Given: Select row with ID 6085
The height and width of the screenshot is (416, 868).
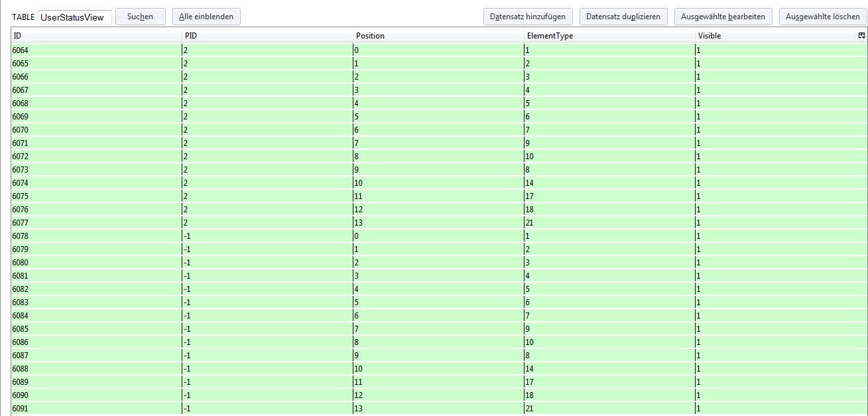Looking at the screenshot, I should 438,329.
